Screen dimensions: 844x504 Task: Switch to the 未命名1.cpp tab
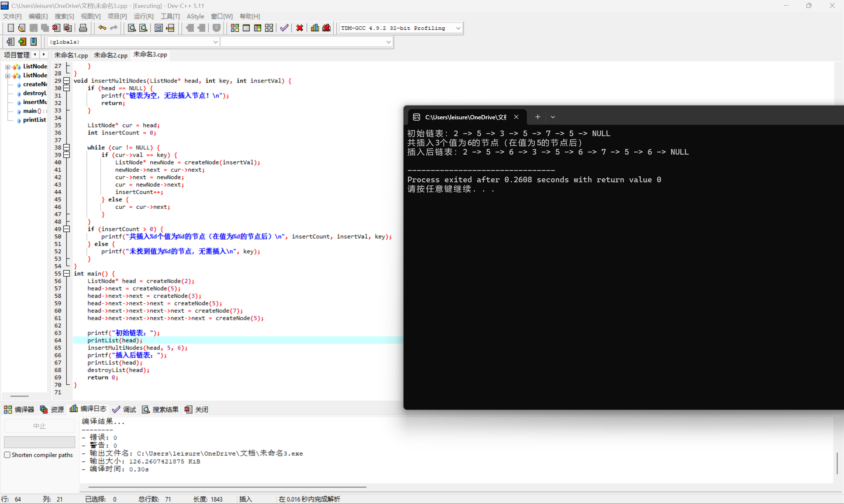[x=71, y=55]
